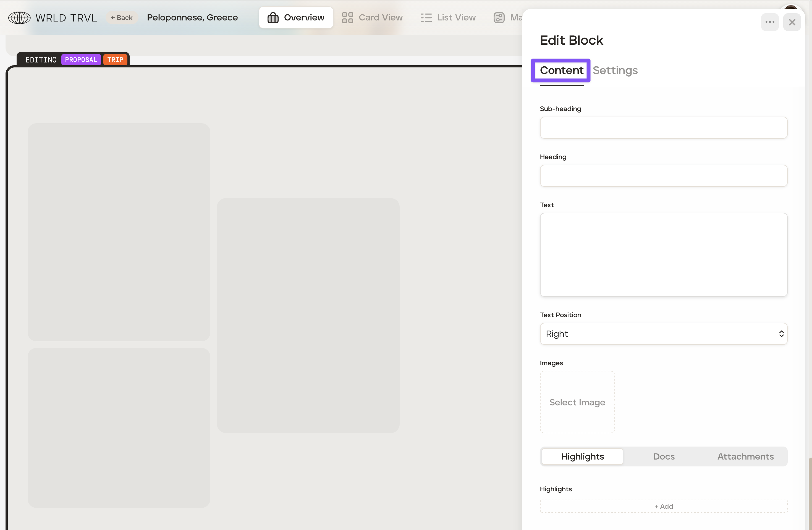Click the Map view icon
Image resolution: width=812 pixels, height=530 pixels.
(x=499, y=18)
